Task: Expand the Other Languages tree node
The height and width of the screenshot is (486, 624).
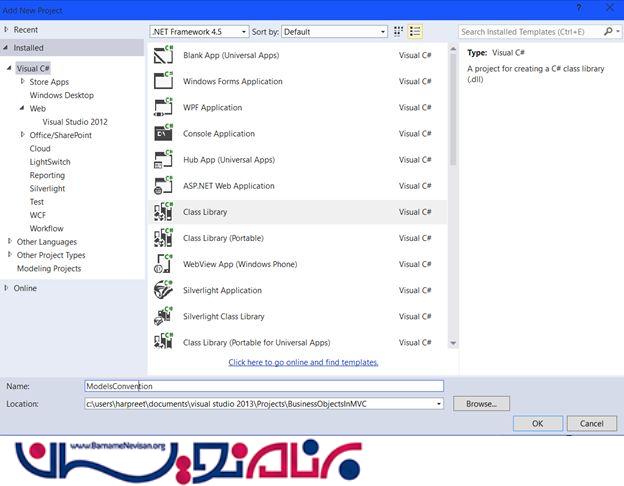Action: click(x=10, y=241)
